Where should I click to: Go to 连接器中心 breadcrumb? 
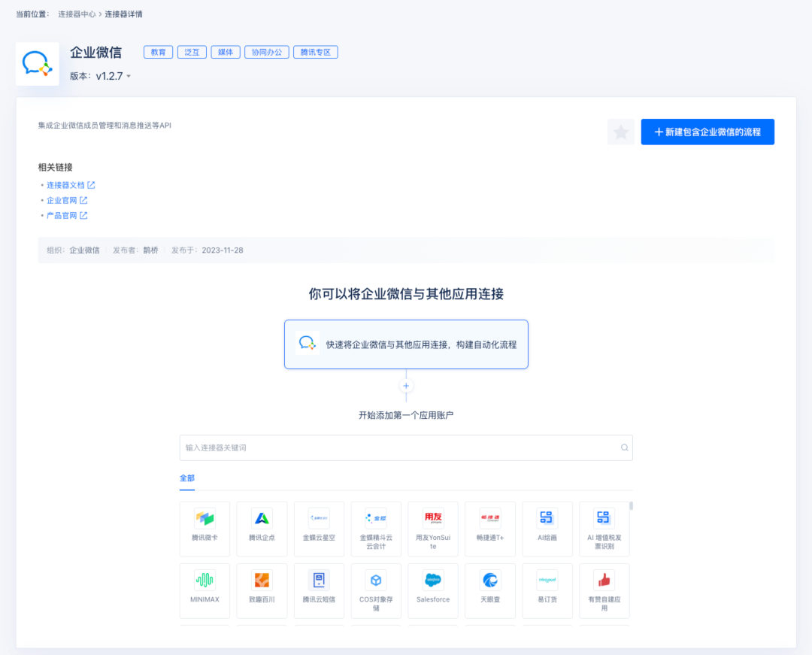(77, 14)
